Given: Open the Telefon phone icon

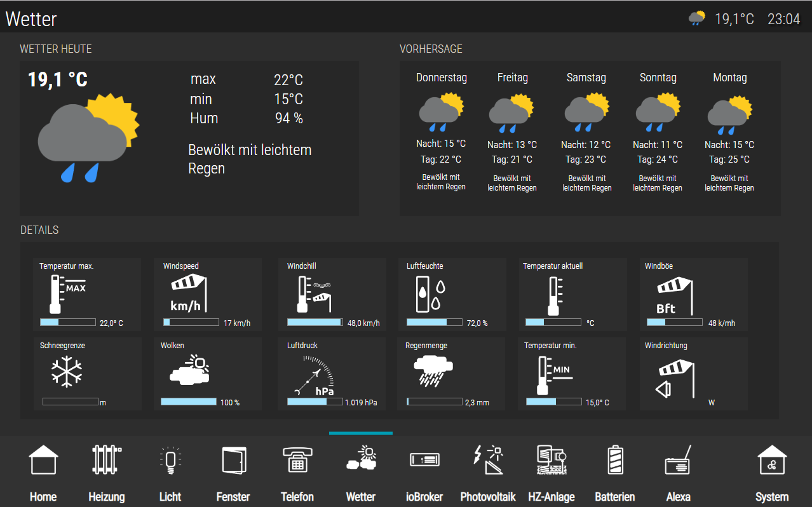Looking at the screenshot, I should [x=297, y=460].
